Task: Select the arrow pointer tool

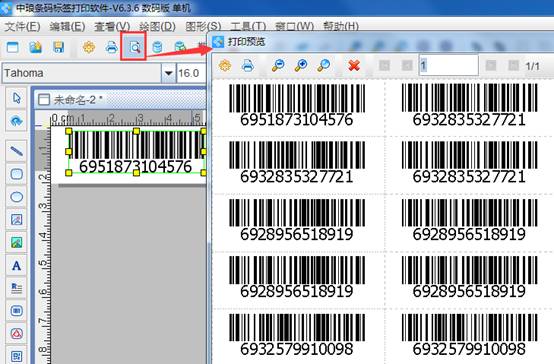Action: click(17, 98)
